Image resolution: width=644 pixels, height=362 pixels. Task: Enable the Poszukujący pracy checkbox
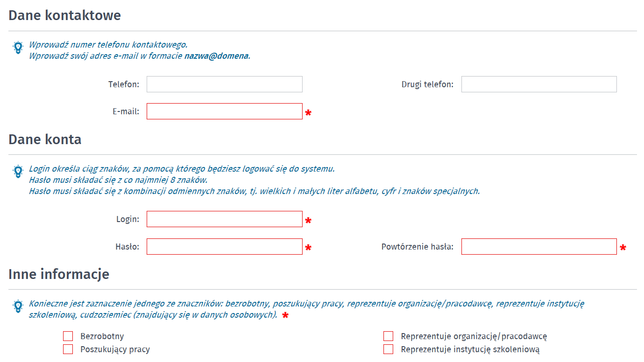tap(68, 349)
